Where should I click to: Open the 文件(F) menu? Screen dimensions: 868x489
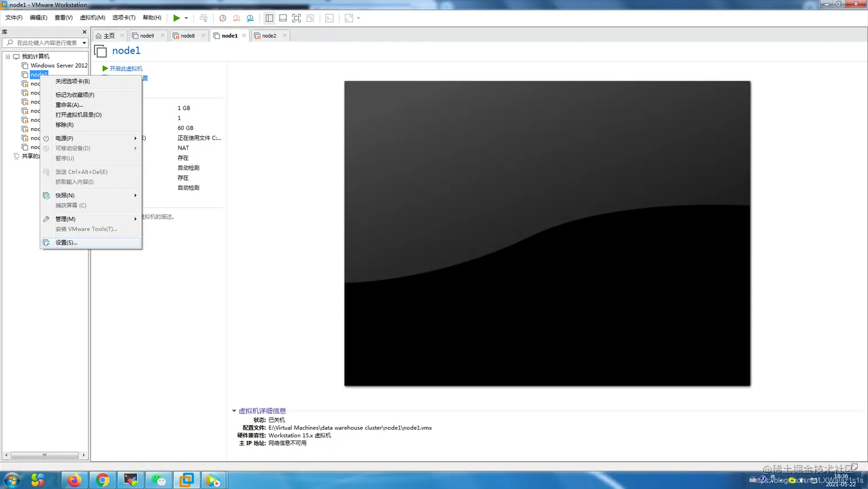[x=14, y=18]
